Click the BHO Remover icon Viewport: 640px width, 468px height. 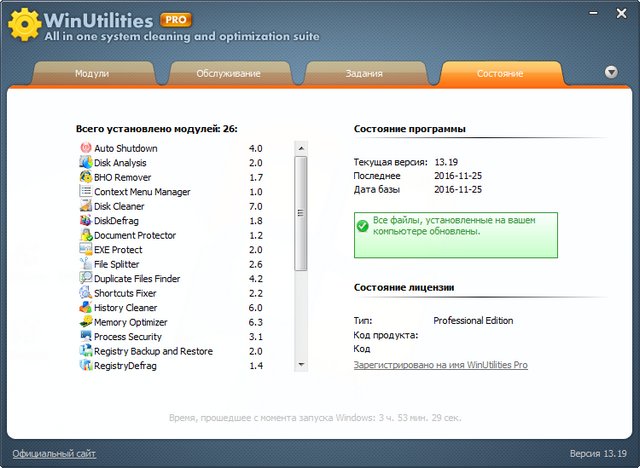click(x=85, y=177)
